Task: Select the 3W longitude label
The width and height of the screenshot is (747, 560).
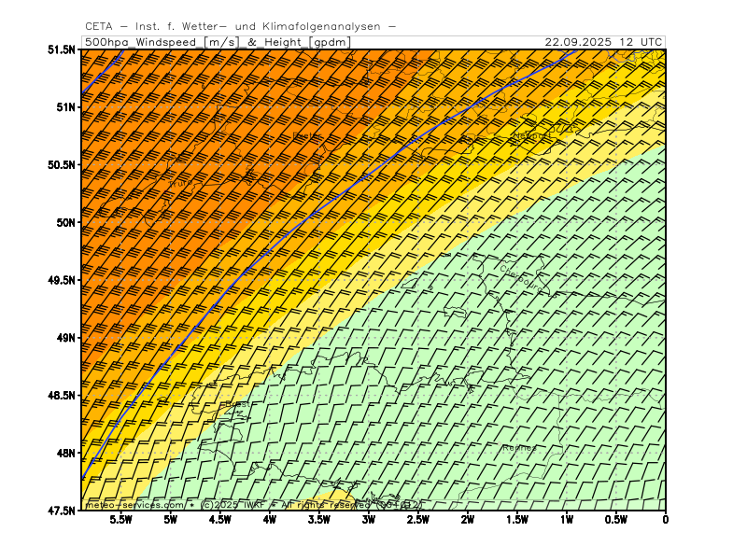Action: point(369,520)
